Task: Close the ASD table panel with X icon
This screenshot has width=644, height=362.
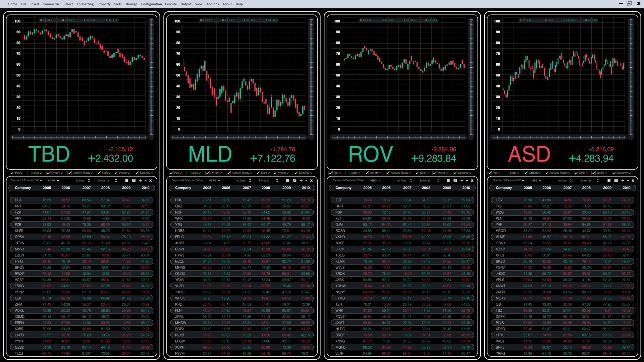Action: click(633, 181)
